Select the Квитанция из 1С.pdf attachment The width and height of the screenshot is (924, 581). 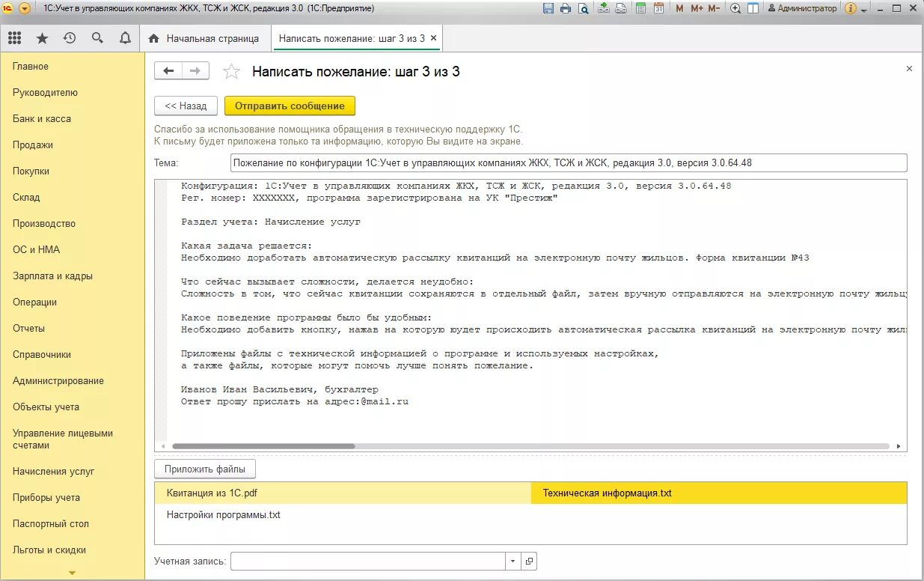343,493
